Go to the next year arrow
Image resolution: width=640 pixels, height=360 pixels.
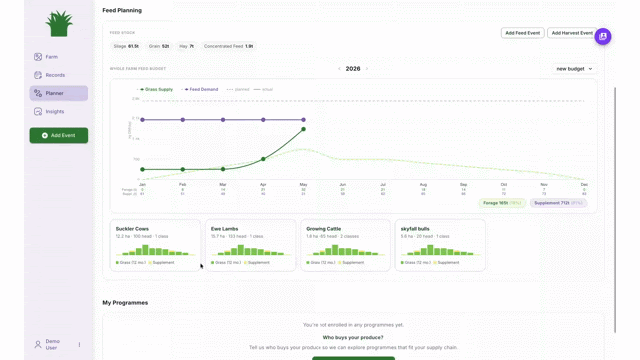(x=367, y=69)
